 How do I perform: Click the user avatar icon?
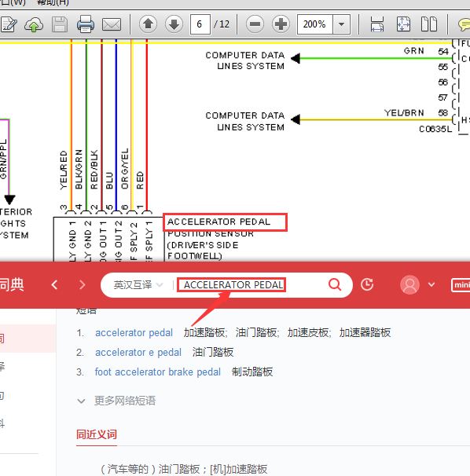[409, 285]
